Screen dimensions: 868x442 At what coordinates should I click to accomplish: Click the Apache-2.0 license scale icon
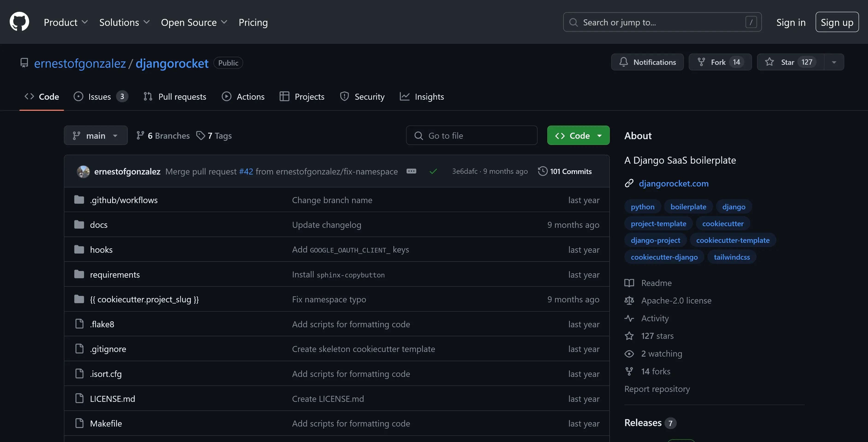tap(629, 300)
